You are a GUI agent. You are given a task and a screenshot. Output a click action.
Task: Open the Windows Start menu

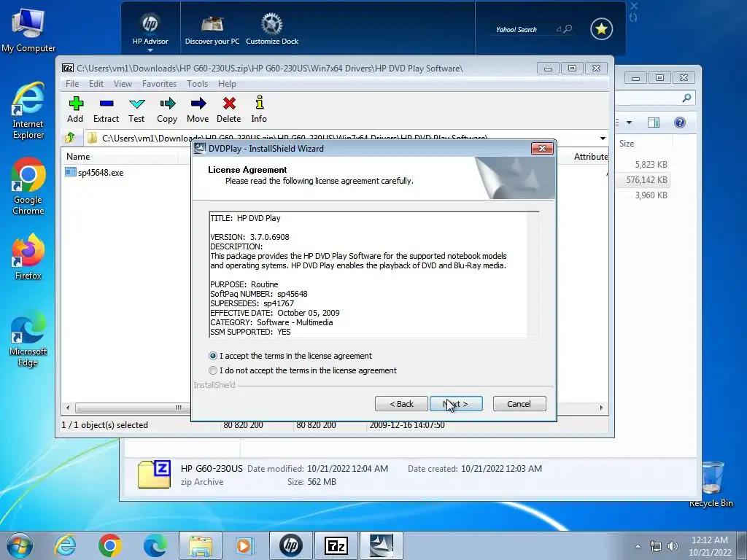(x=20, y=545)
